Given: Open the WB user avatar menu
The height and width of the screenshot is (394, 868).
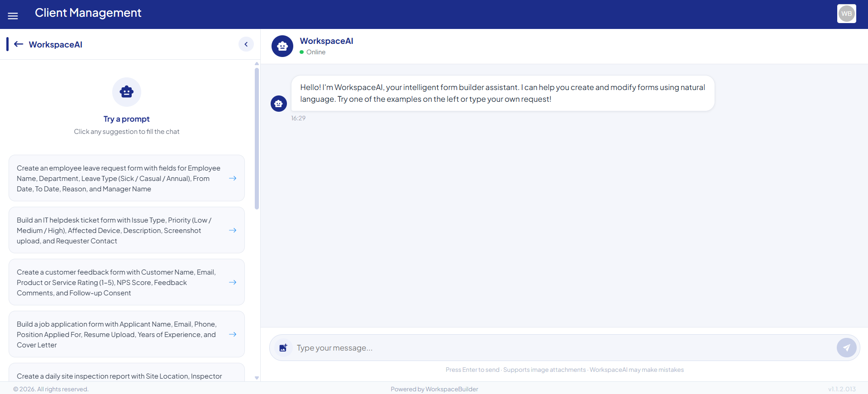Looking at the screenshot, I should pos(846,14).
